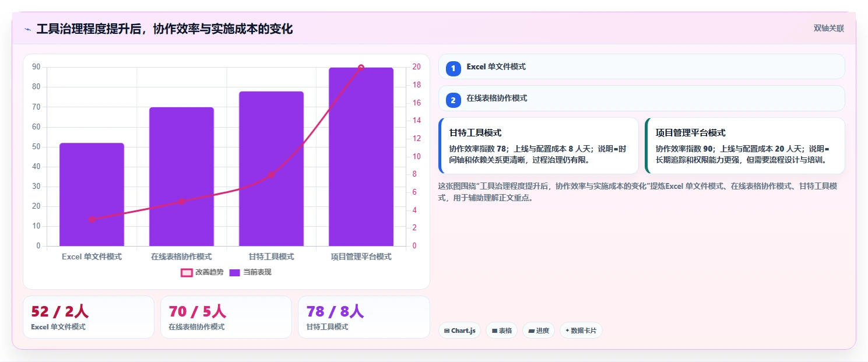The height and width of the screenshot is (362, 868).
Task: Click the left axis value 90
Action: (x=36, y=67)
